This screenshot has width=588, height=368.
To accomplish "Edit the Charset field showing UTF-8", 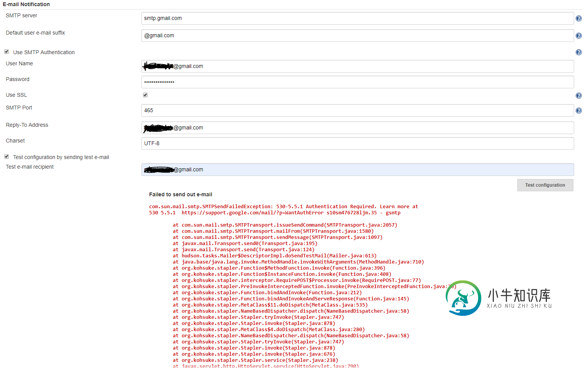I will (x=357, y=143).
